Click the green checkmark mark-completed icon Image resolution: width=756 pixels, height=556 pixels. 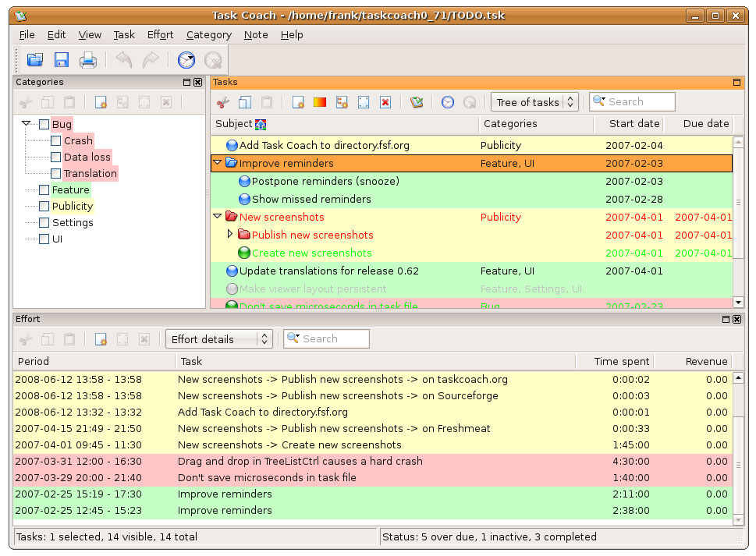pyautogui.click(x=417, y=102)
